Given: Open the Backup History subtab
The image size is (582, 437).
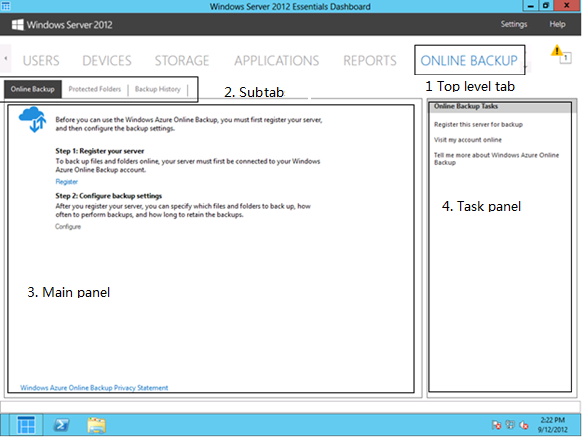Looking at the screenshot, I should [158, 89].
